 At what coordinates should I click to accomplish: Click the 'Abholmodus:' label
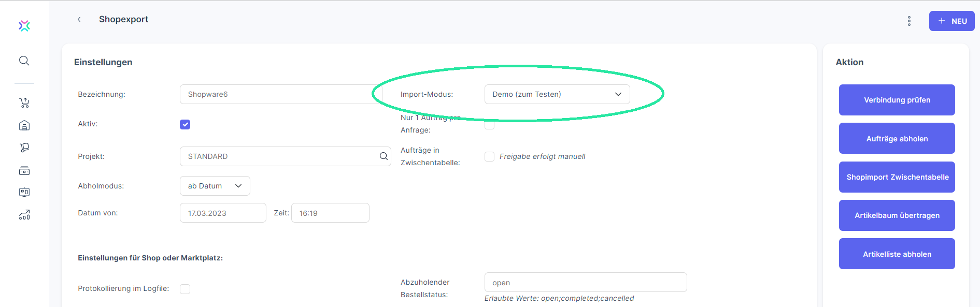coord(101,186)
